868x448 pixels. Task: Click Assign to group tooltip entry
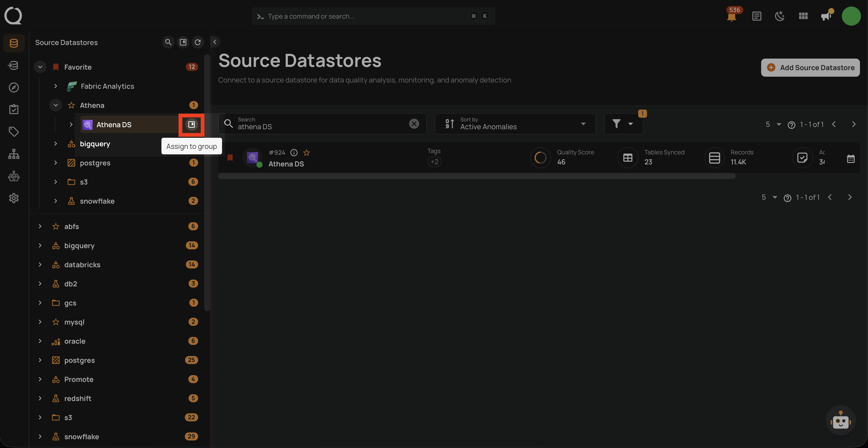pos(191,146)
